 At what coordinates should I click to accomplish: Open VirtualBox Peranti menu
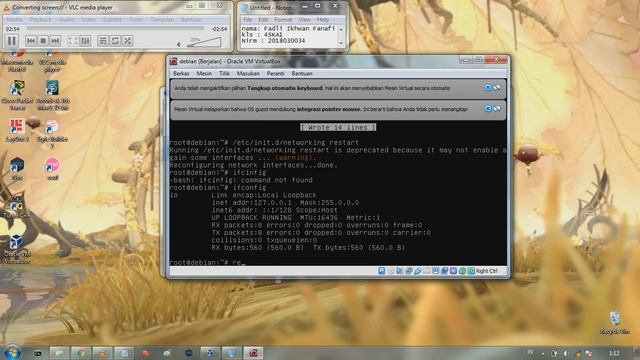[x=276, y=73]
